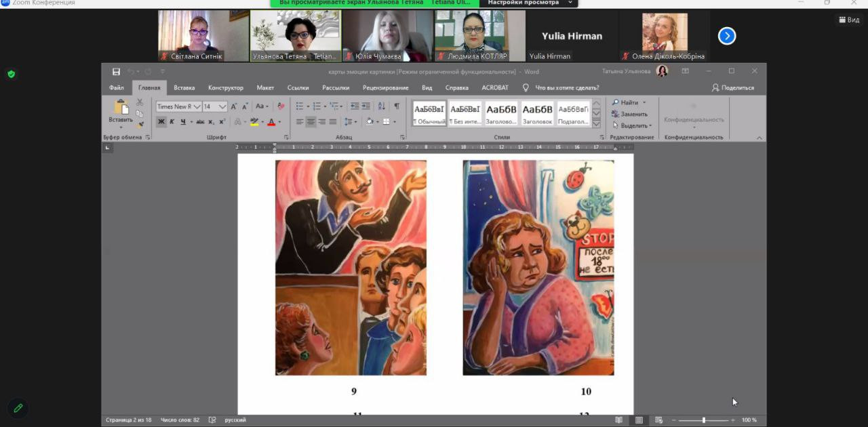
Task: Apply center paragraph alignment
Action: [311, 122]
